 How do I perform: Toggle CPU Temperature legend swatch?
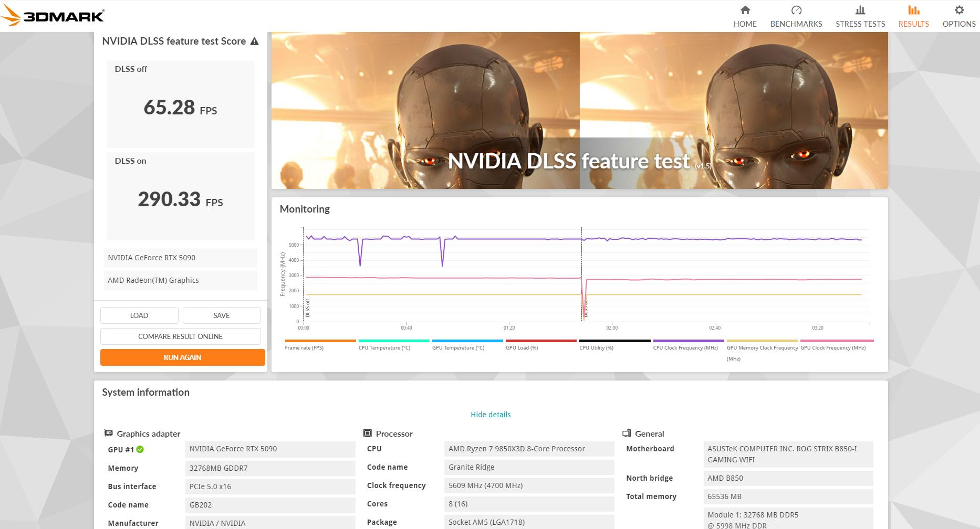(x=394, y=341)
